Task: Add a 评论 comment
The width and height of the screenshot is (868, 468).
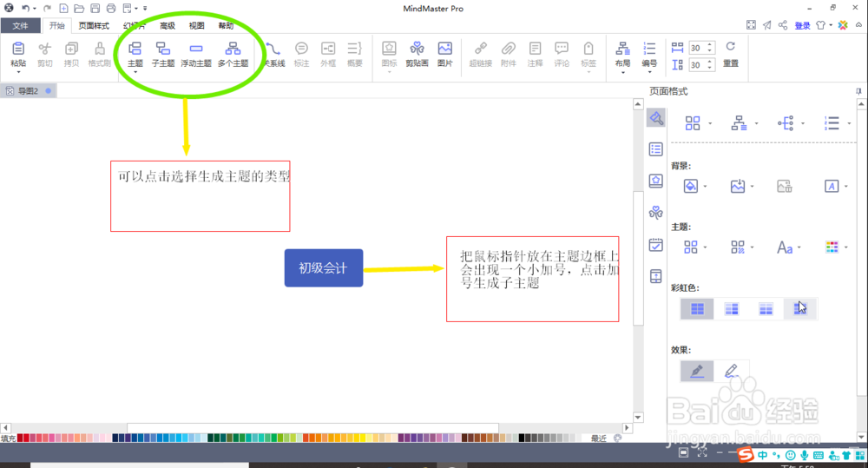Action: 562,55
